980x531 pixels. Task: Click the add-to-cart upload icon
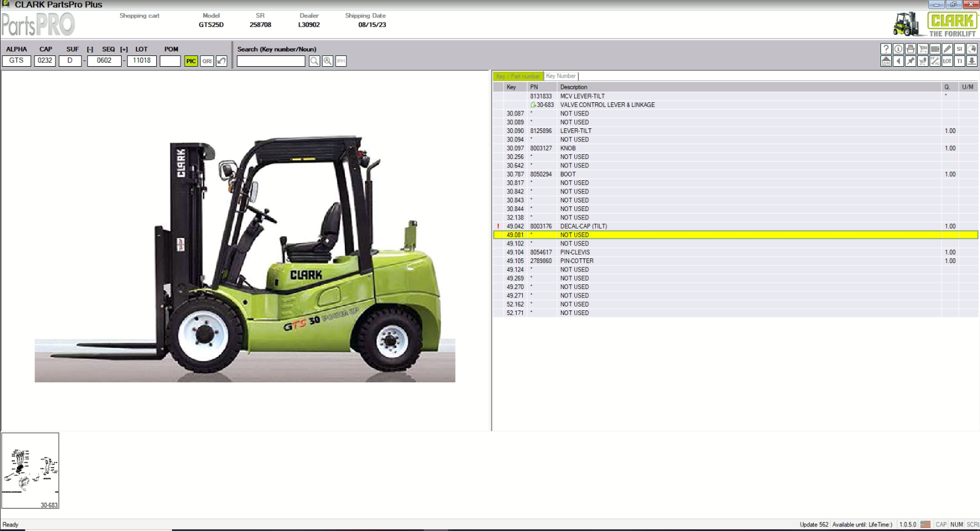point(923,61)
